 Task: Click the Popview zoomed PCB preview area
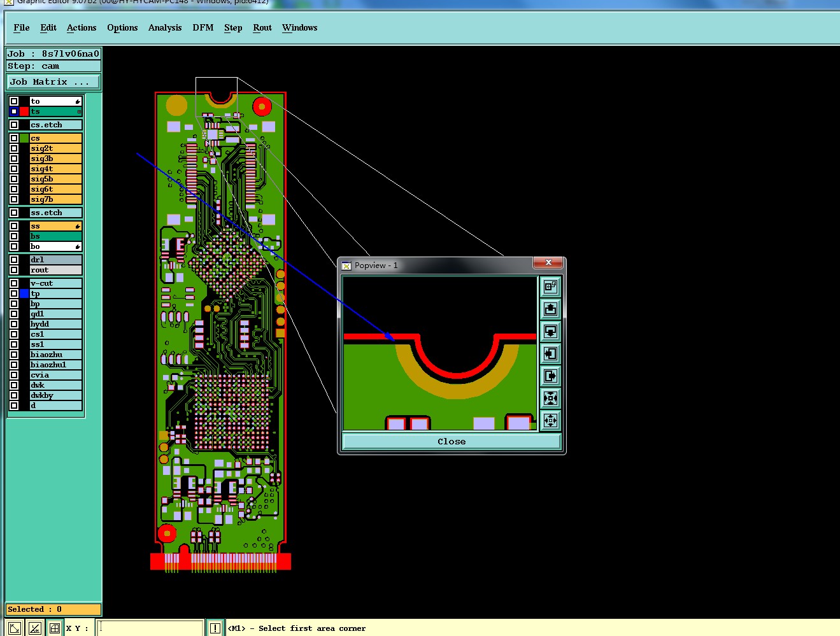click(440, 353)
